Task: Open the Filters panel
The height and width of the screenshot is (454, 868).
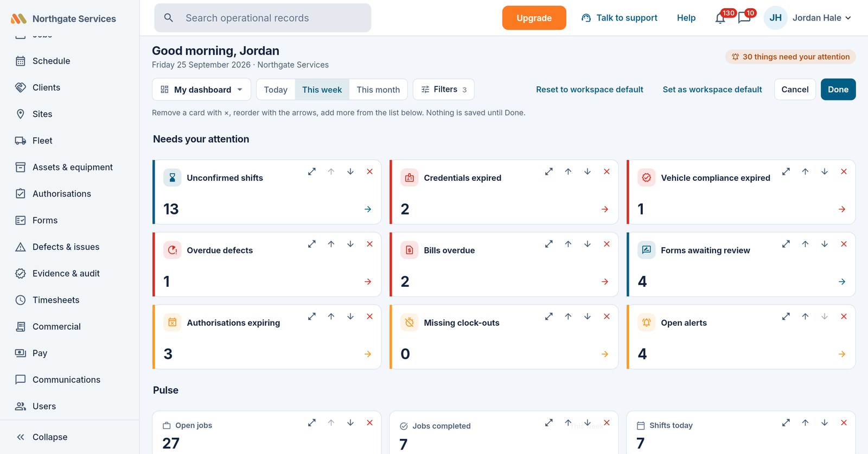Action: pyautogui.click(x=444, y=90)
